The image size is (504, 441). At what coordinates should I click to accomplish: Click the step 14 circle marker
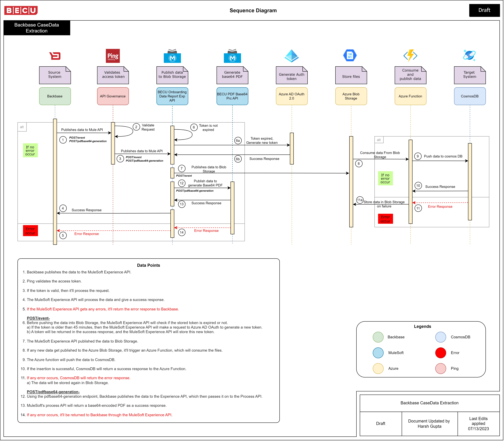(182, 232)
